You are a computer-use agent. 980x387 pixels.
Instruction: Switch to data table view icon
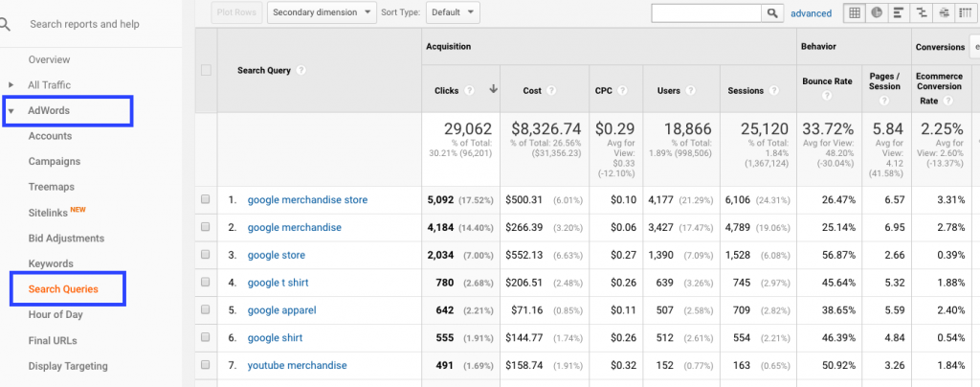point(854,12)
